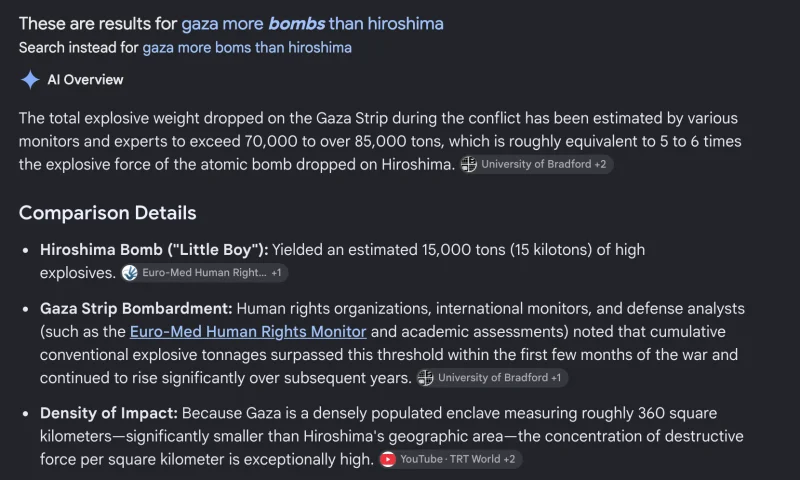Expand the "+2" sources after University of Bradford
The height and width of the screenshot is (480, 800).
click(x=601, y=164)
